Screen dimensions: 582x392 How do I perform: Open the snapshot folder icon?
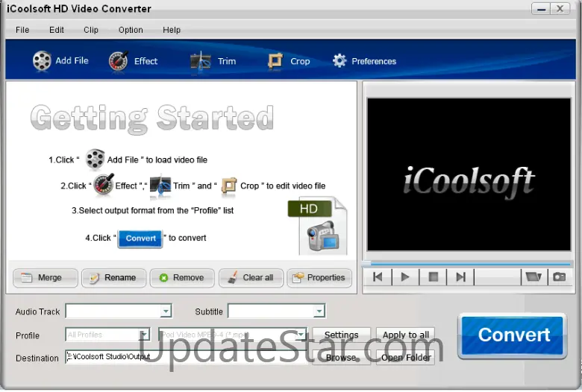point(533,277)
